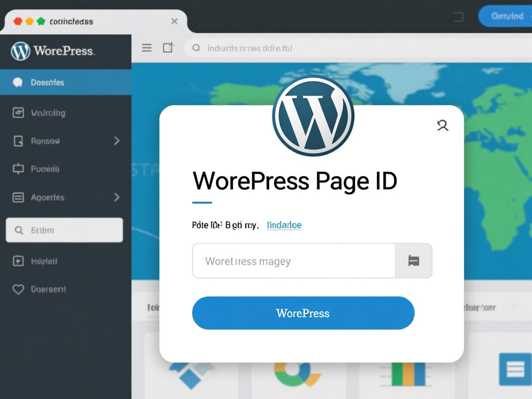Screen dimensions: 532x399
Task: Click the large WordPress W logo above the dialog
Action: [x=313, y=115]
